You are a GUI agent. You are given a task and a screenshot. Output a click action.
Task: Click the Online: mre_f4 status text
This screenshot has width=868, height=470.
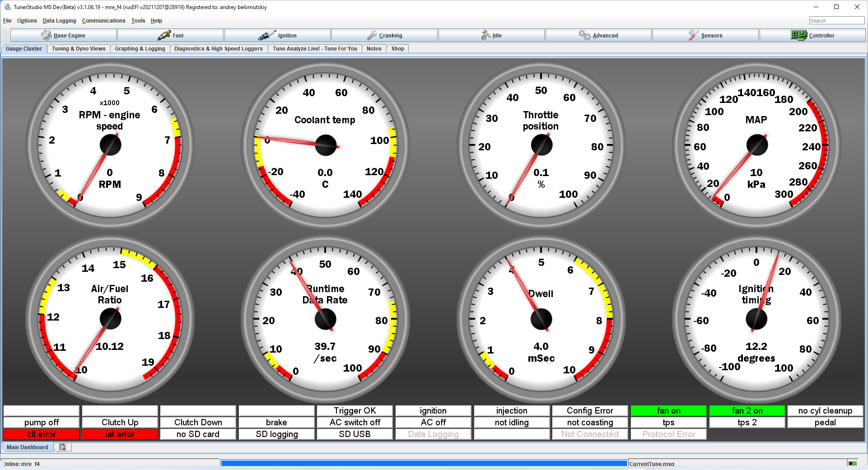(22, 464)
